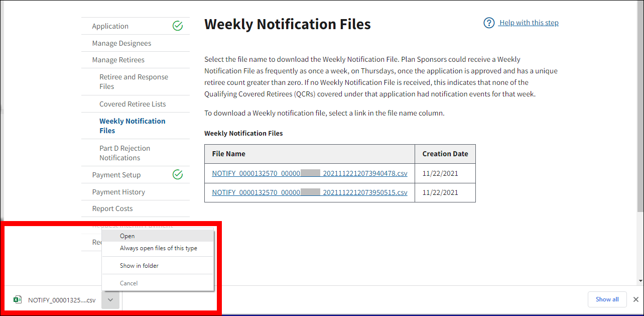Click the green checkmark beside Payment Setup
Viewport: 644px width, 316px height.
[178, 175]
